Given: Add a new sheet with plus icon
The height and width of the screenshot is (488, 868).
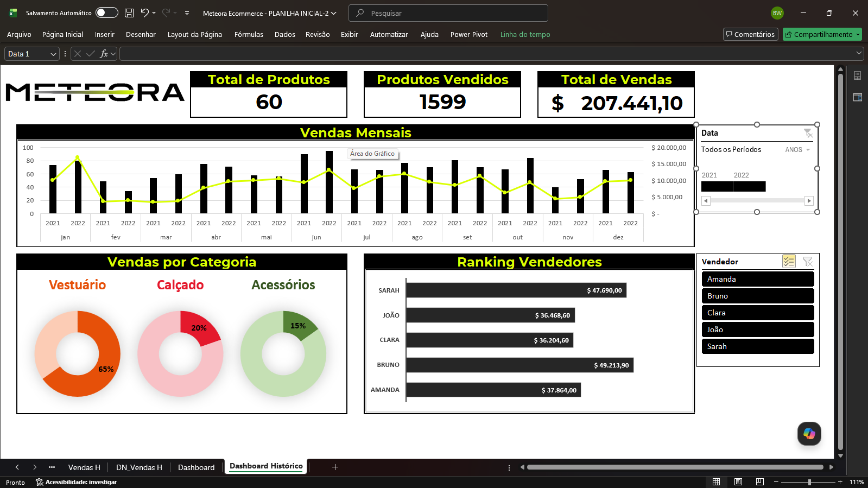Looking at the screenshot, I should 335,467.
